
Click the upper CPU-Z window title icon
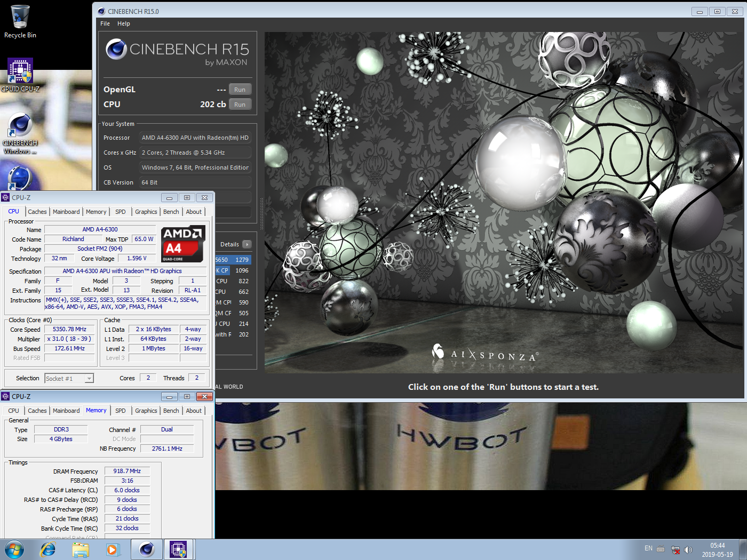tap(5, 197)
